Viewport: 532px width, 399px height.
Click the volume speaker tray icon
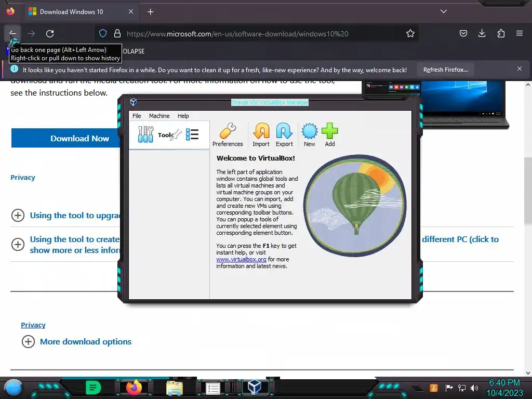474,388
